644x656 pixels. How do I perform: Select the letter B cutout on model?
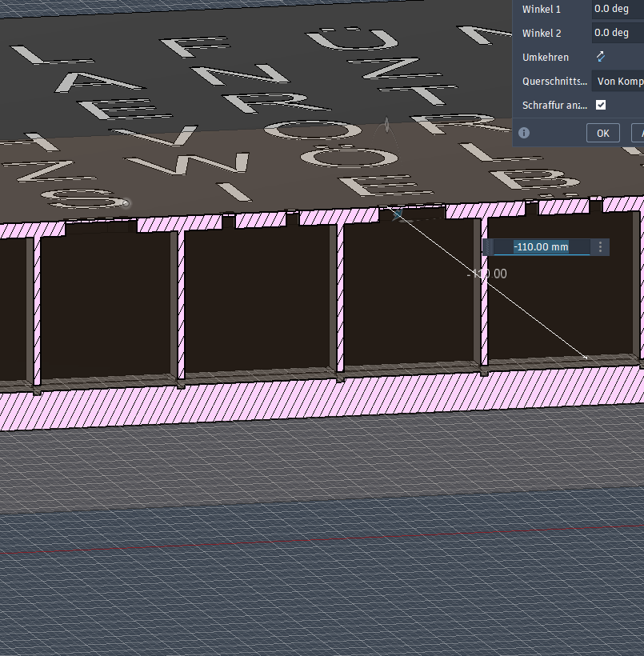[x=525, y=181]
